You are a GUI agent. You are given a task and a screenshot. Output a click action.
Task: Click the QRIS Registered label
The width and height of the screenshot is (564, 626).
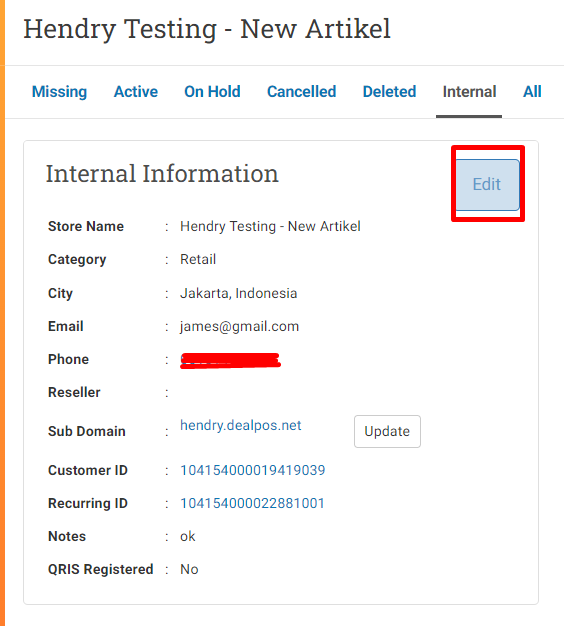(101, 569)
